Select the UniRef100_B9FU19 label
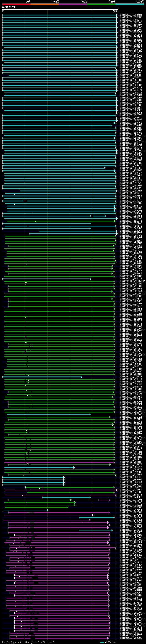This screenshot has height=644, width=146. 131,279
